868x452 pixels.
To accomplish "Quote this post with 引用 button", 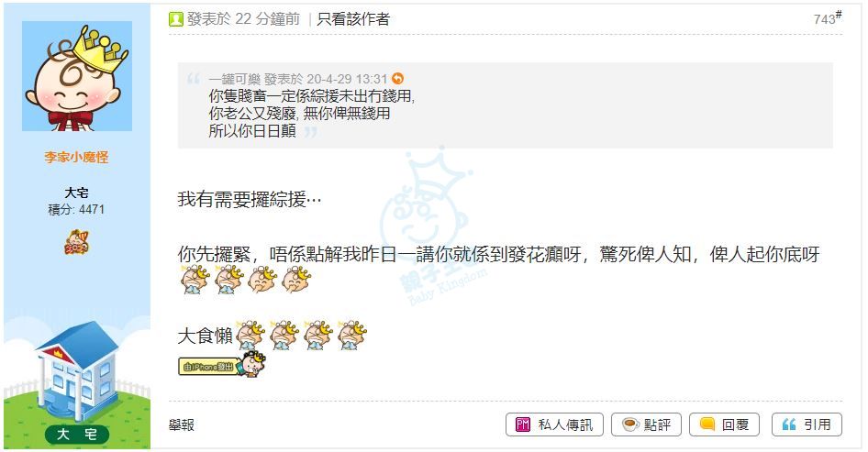I will pos(807,424).
